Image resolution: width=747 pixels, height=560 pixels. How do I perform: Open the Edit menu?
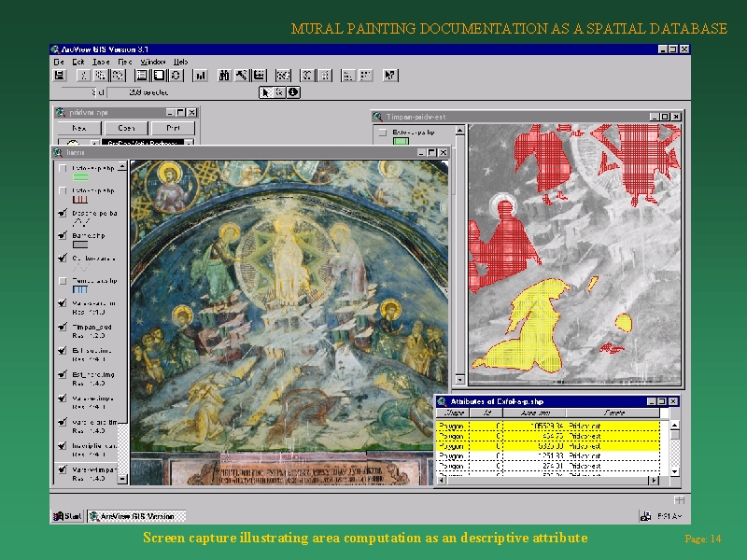tap(78, 62)
